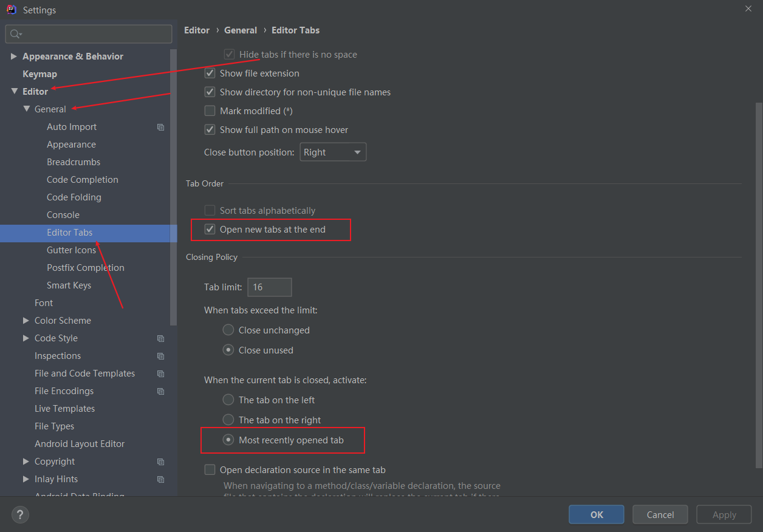Screen dimensions: 763x532
Task: Open Auto Import settings page
Action: 72,127
